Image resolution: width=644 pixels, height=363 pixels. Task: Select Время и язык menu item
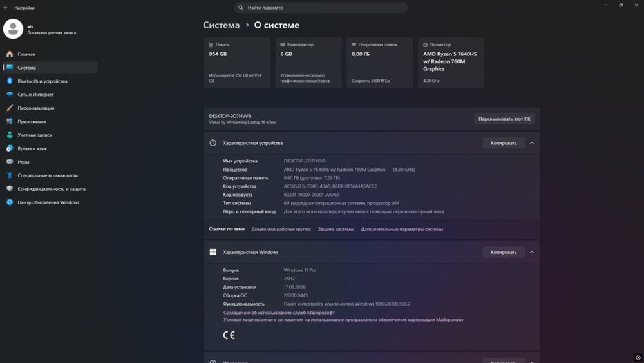[x=50, y=148]
